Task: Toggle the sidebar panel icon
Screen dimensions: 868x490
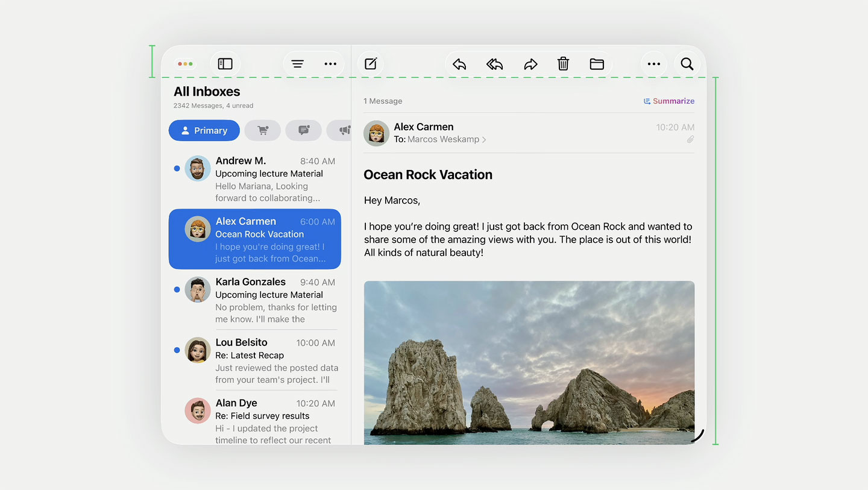Action: click(x=225, y=64)
